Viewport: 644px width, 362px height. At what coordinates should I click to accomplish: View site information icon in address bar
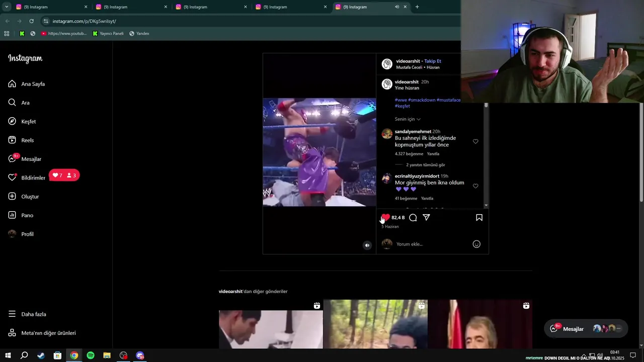pyautogui.click(x=46, y=21)
